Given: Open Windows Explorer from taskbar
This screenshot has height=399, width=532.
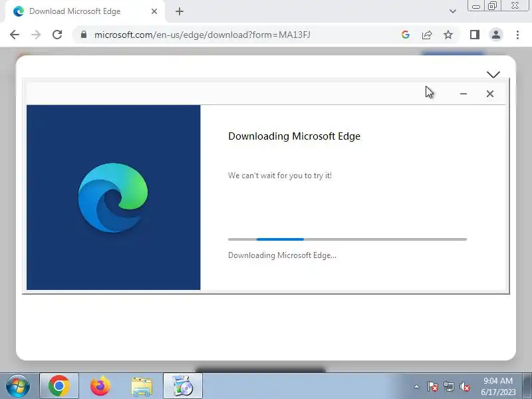Looking at the screenshot, I should click(x=142, y=386).
